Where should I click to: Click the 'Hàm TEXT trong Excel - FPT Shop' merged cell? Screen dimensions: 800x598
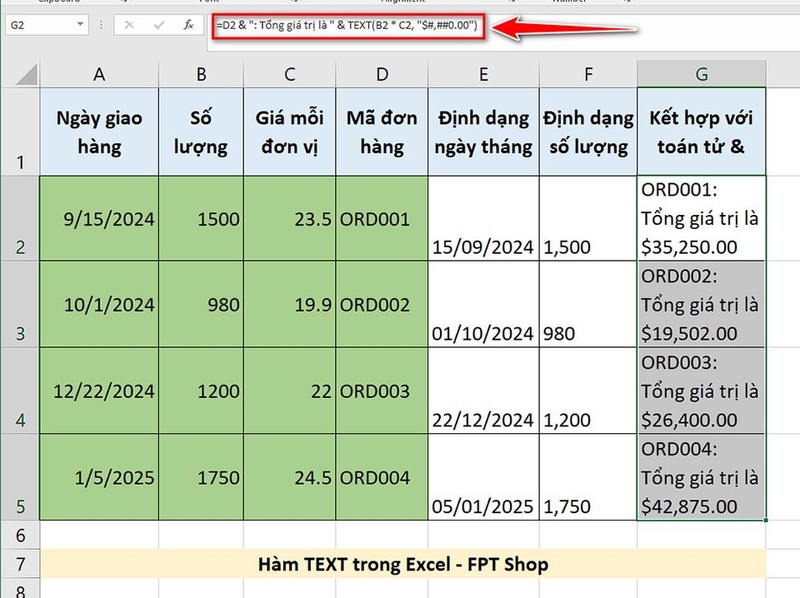(x=403, y=564)
